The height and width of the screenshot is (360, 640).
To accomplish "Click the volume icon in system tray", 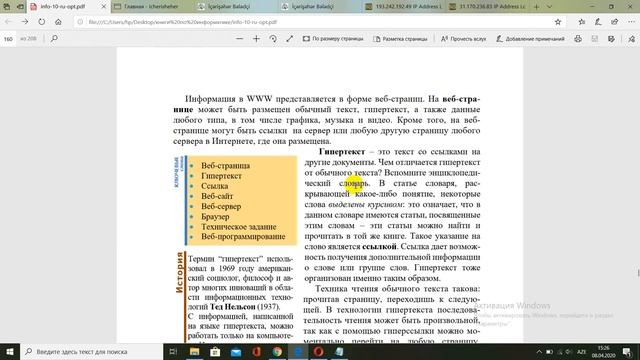I will pos(569,351).
